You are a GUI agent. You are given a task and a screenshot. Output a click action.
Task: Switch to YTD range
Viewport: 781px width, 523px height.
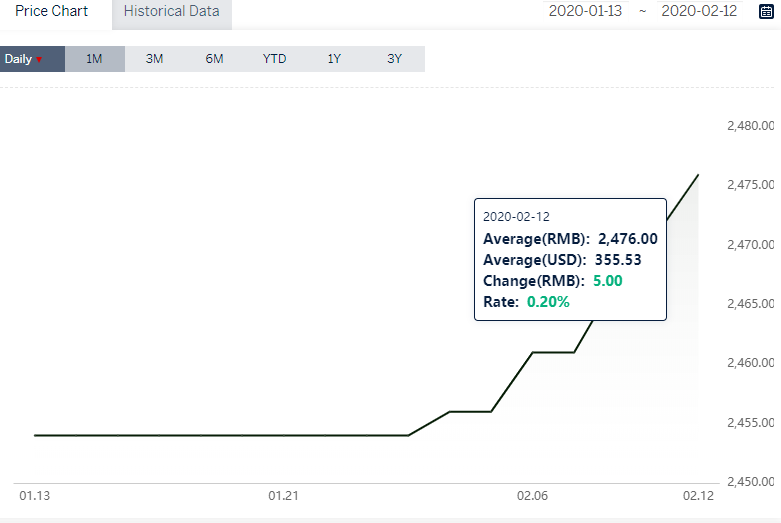click(274, 59)
